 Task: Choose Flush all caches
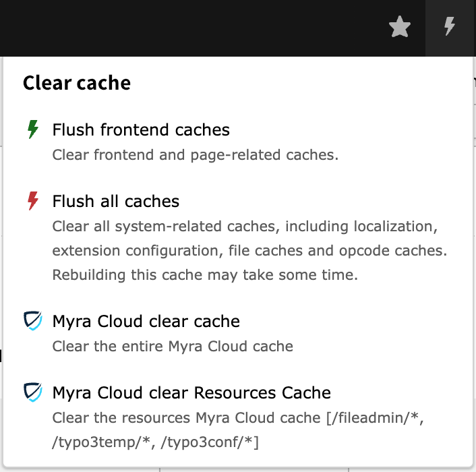pyautogui.click(x=116, y=202)
